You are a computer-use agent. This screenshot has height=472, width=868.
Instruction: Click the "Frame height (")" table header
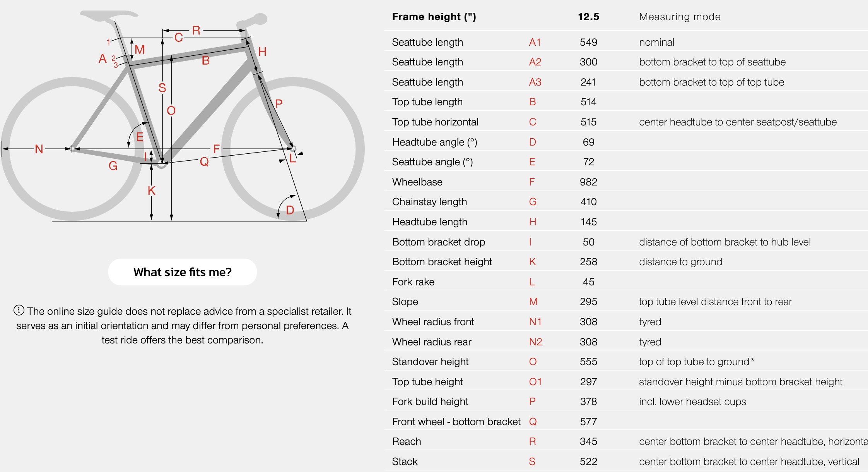click(x=434, y=17)
